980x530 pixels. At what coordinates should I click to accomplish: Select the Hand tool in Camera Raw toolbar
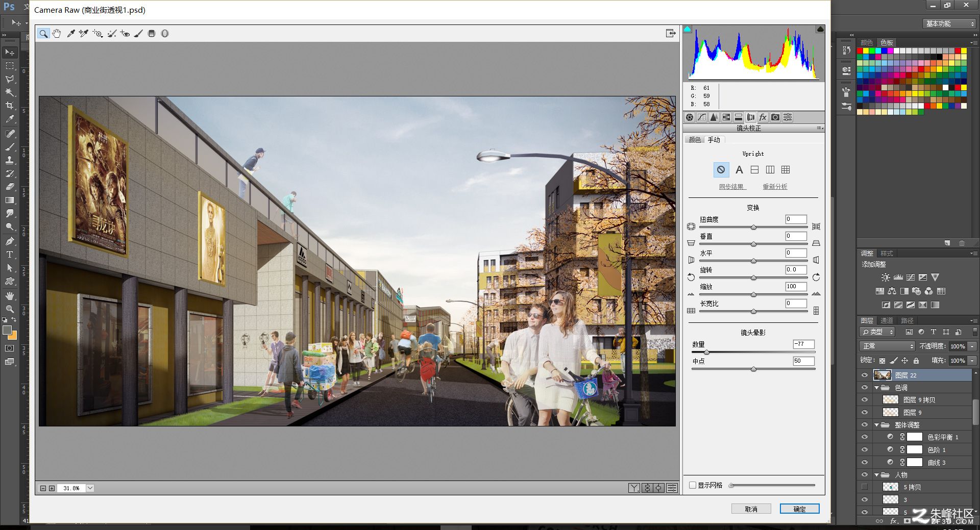(57, 34)
